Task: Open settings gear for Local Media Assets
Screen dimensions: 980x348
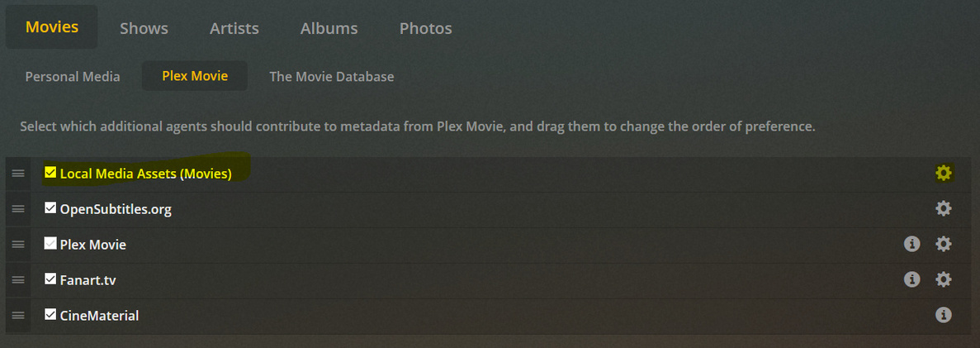Action: point(944,173)
